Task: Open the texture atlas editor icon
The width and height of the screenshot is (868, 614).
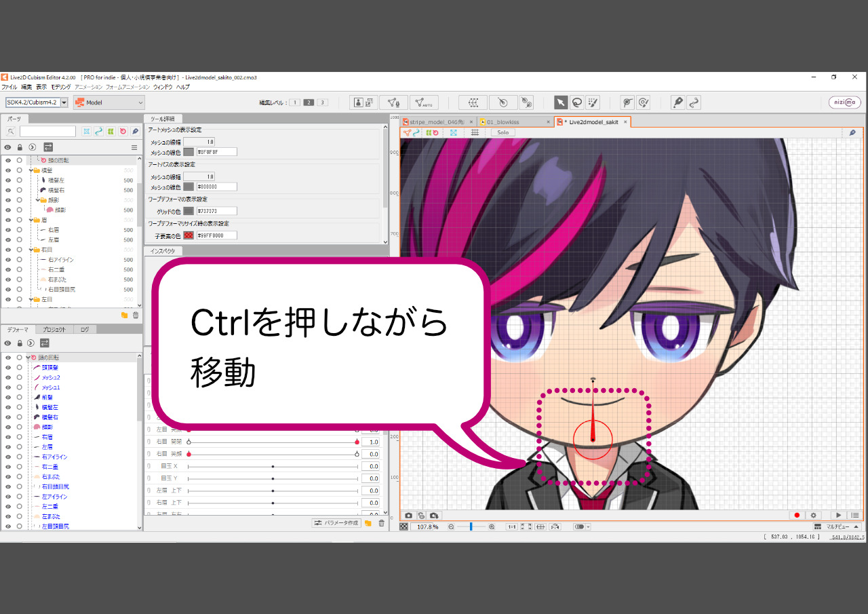Action: click(364, 102)
